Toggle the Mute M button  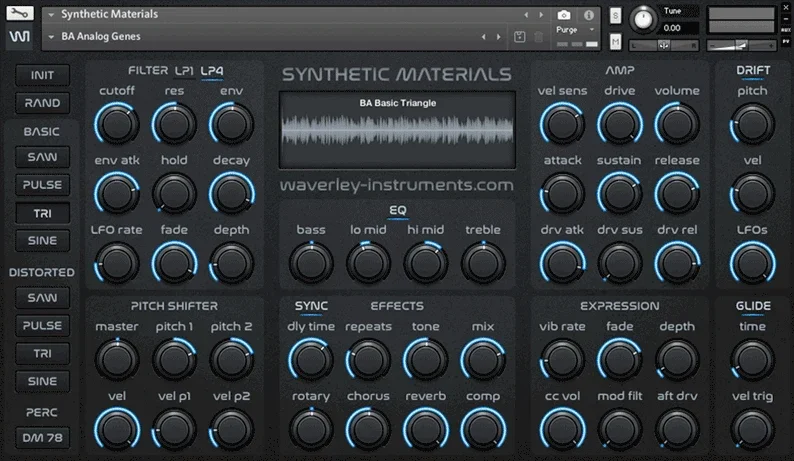615,42
